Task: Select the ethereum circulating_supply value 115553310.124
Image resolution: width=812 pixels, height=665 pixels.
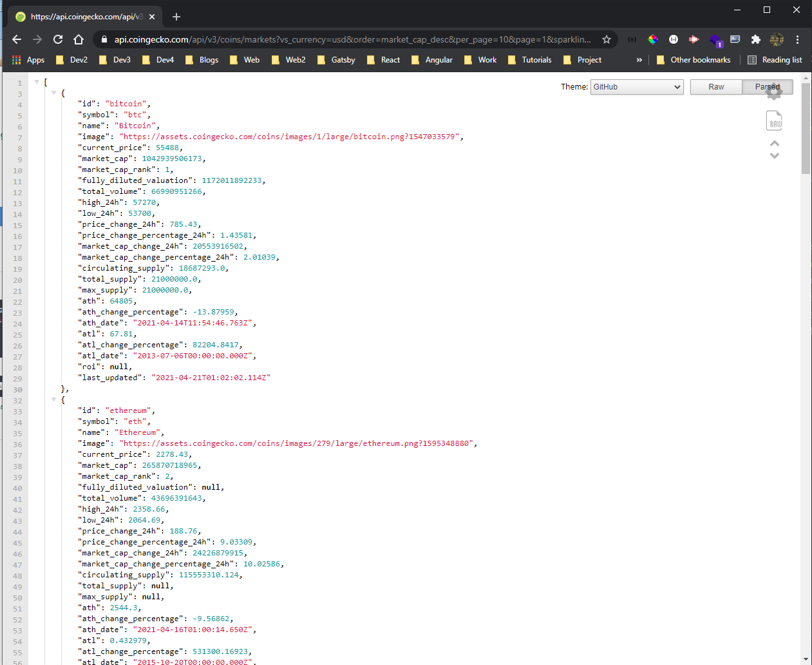Action: pos(209,575)
